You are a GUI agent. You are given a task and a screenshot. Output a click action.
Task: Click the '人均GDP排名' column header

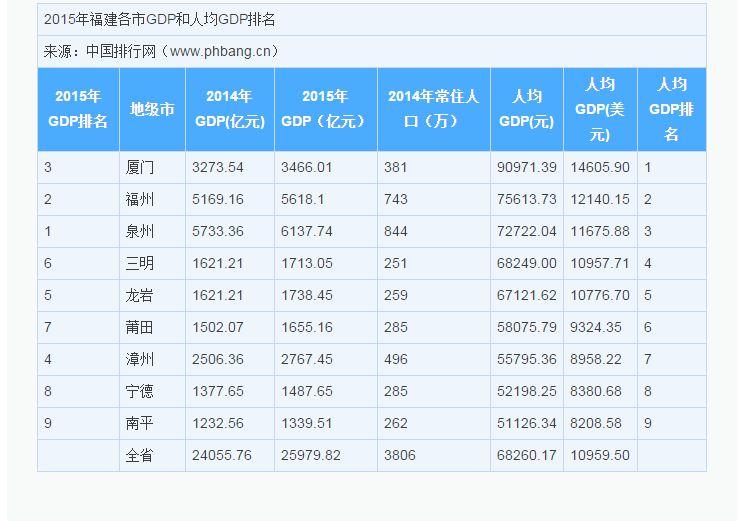[671, 109]
